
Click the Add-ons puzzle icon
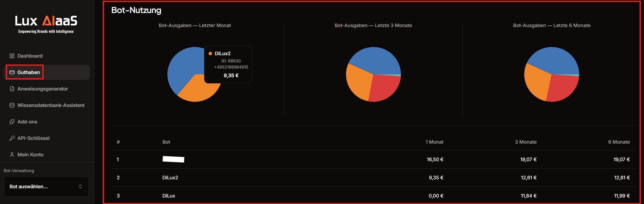click(x=12, y=122)
